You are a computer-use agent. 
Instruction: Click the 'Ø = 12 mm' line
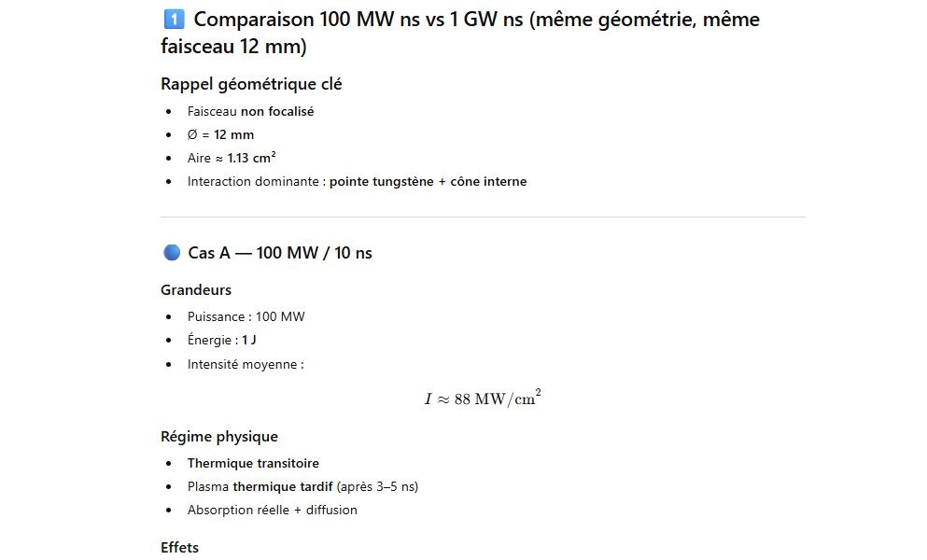pos(220,134)
